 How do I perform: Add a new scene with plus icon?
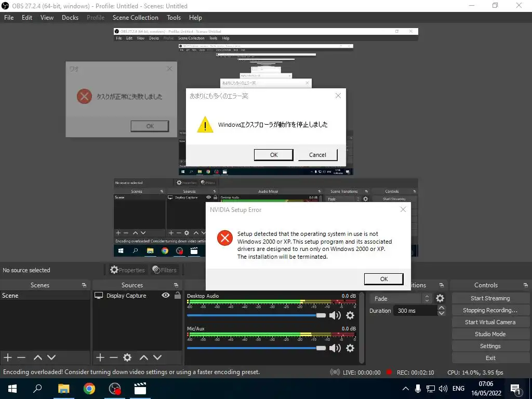coord(7,357)
